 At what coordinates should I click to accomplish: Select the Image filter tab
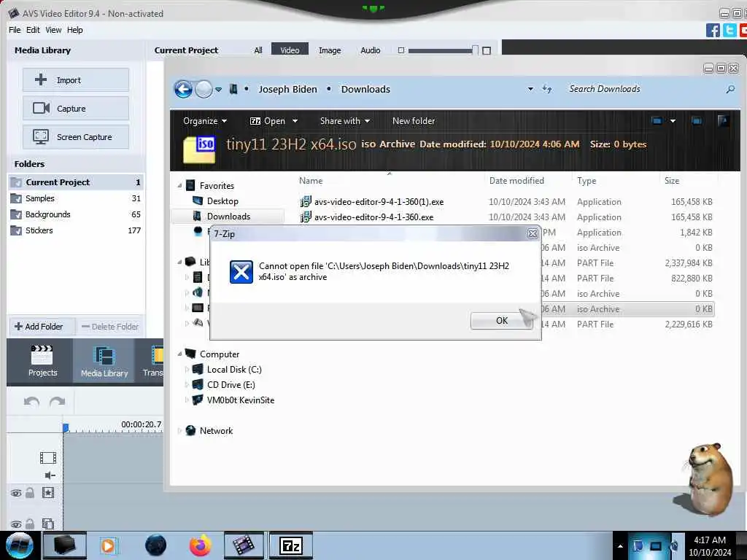(330, 50)
